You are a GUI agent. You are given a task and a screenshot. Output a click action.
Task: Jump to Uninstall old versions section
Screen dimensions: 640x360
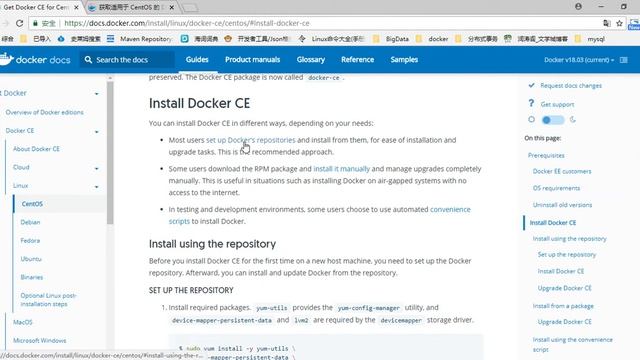point(562,205)
